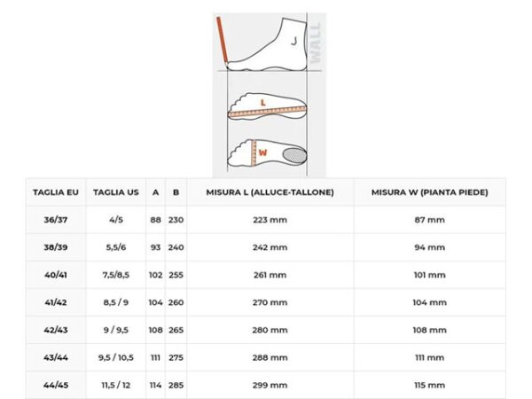Select the TAGLIA US column header
Image resolution: width=532 pixels, height=399 pixels.
115,192
